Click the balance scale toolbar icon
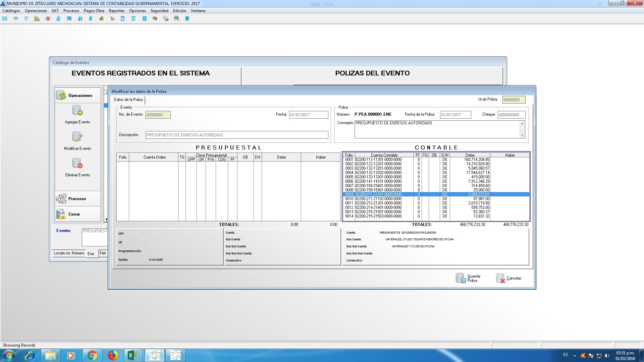The width and height of the screenshot is (644, 362). click(x=26, y=18)
